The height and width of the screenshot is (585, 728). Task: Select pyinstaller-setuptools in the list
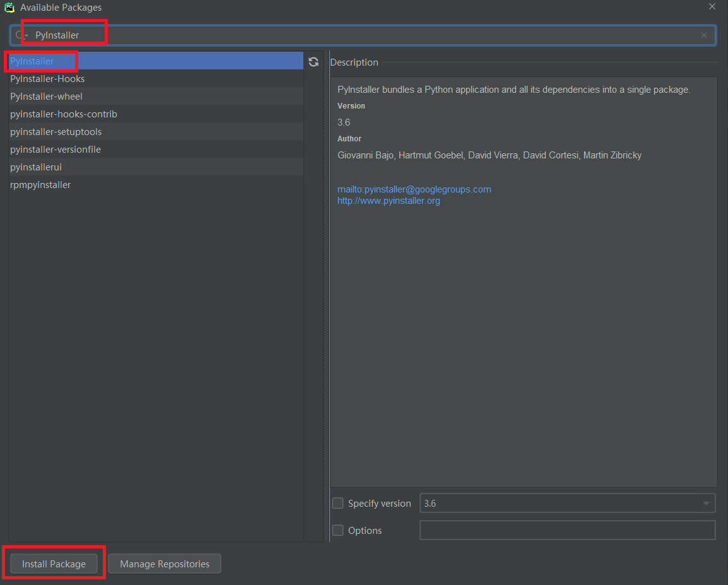[x=156, y=131]
